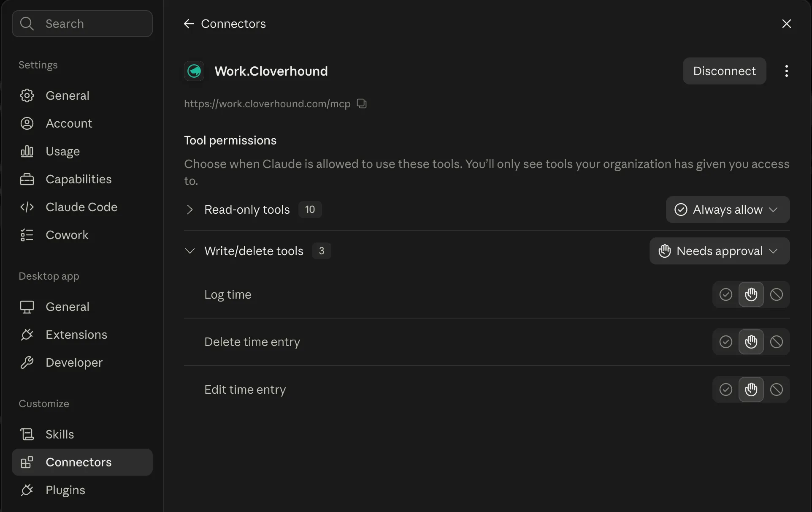Screen dimensions: 812x512
Task: Block the Delete time entry tool
Action: pyautogui.click(x=776, y=342)
